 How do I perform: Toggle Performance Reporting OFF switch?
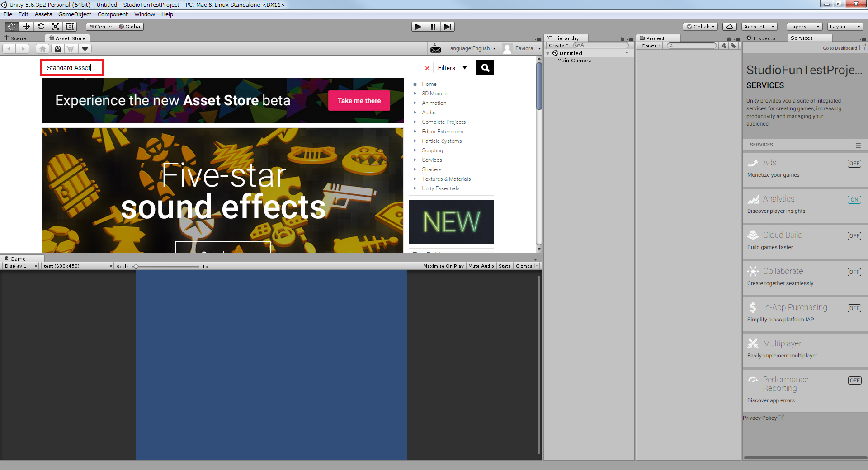click(x=854, y=381)
